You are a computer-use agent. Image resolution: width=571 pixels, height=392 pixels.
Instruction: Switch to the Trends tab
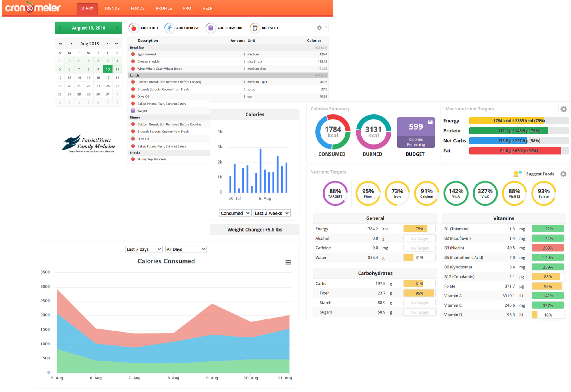[x=112, y=8]
